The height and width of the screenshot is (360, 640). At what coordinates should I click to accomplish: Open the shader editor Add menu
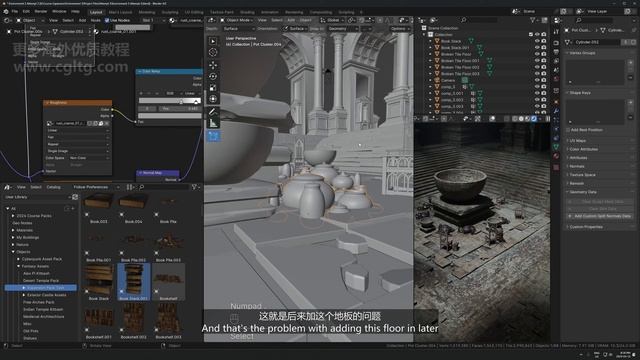pyautogui.click(x=82, y=20)
